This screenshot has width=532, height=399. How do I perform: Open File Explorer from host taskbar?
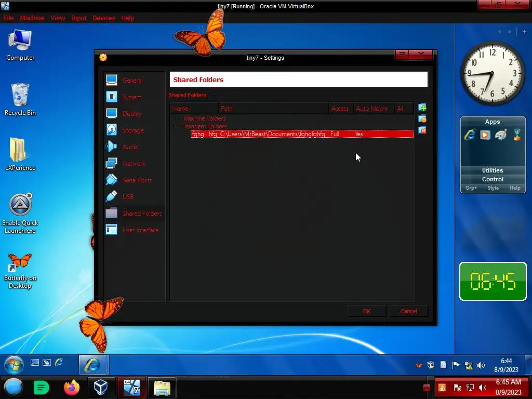[162, 387]
